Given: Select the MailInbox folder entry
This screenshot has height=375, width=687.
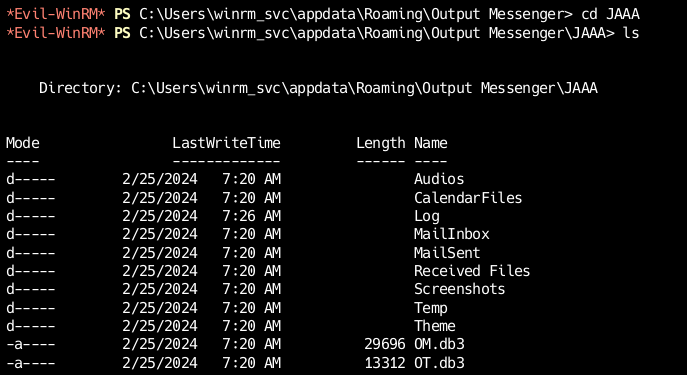Looking at the screenshot, I should 452,234.
